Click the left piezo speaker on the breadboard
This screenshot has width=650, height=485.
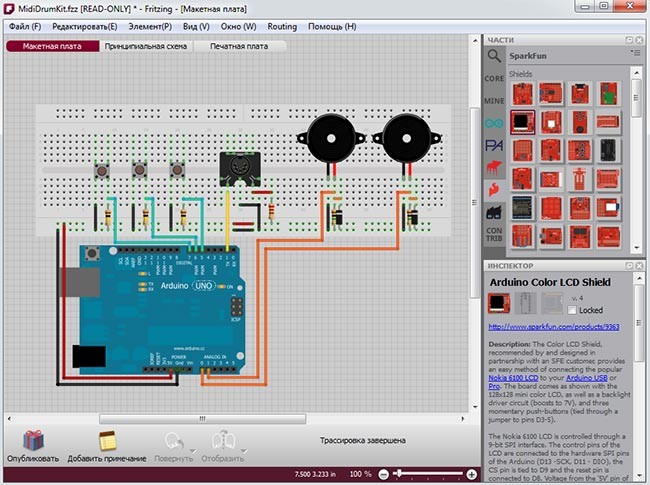pyautogui.click(x=331, y=139)
